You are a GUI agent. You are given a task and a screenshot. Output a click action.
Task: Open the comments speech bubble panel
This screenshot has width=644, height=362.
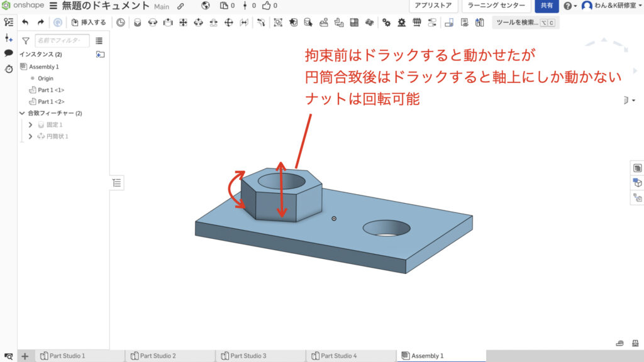coord(9,53)
